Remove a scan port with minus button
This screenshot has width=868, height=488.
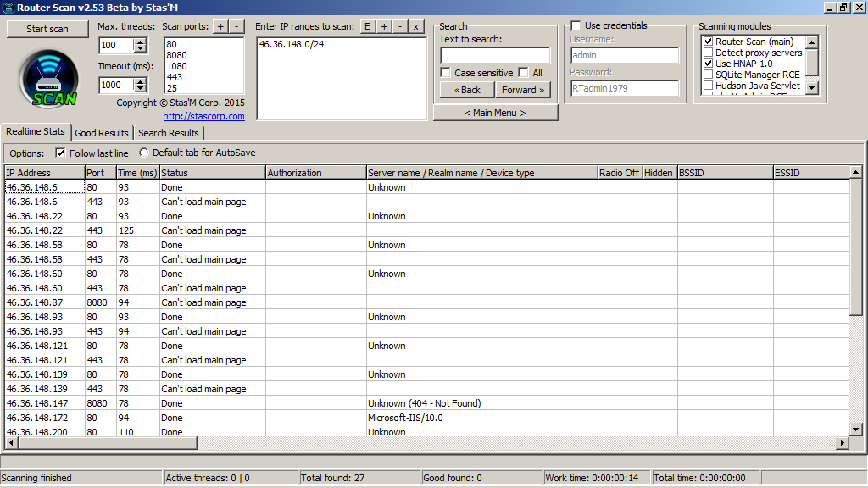click(x=236, y=26)
